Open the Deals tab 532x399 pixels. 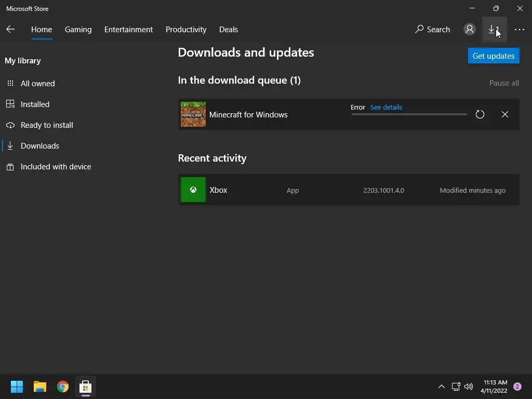[229, 30]
